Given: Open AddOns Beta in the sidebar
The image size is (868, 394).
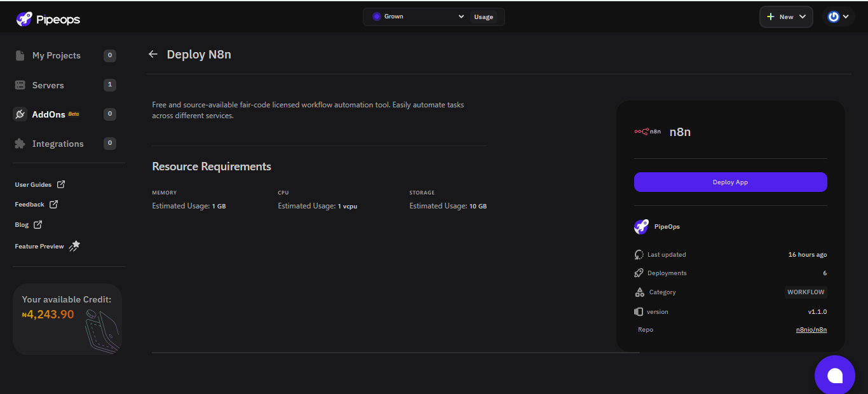Looking at the screenshot, I should click(x=65, y=114).
